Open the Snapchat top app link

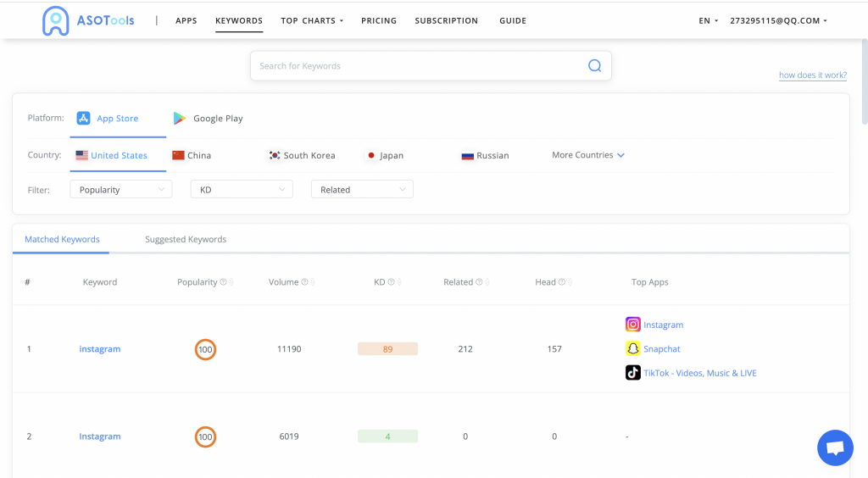[661, 348]
